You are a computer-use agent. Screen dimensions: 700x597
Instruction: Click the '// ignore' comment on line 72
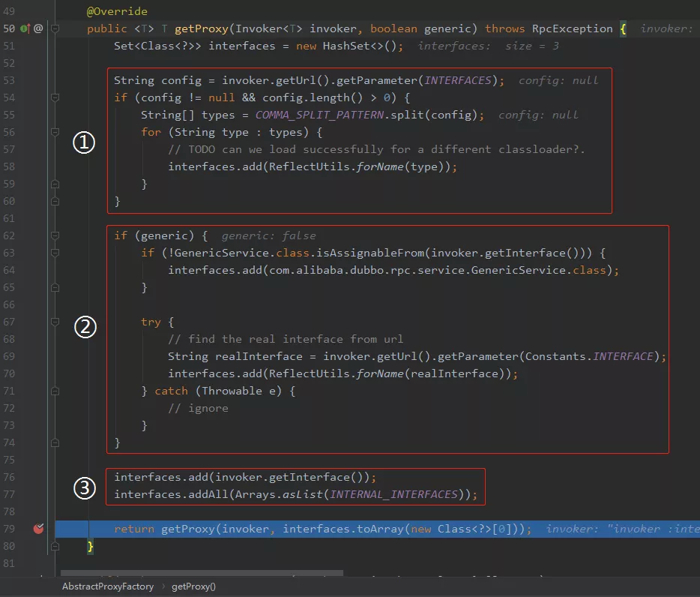198,409
